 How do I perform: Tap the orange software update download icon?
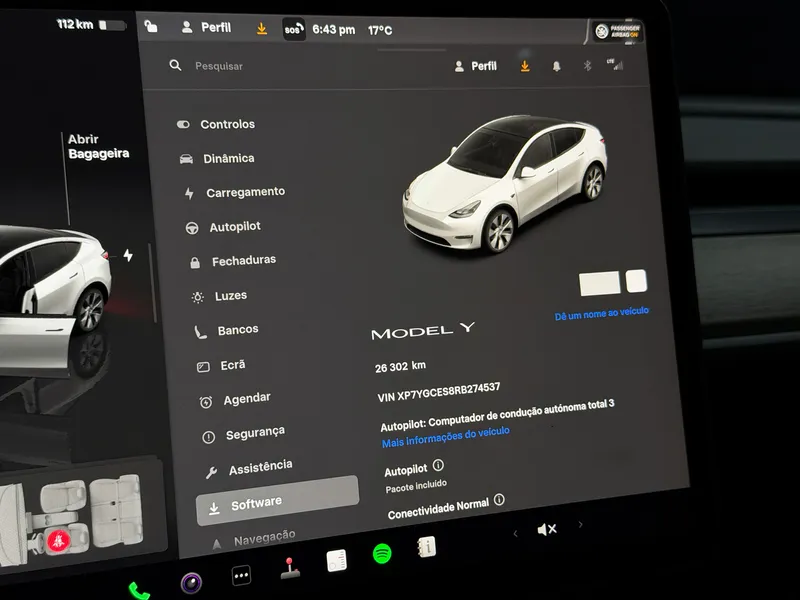point(524,66)
